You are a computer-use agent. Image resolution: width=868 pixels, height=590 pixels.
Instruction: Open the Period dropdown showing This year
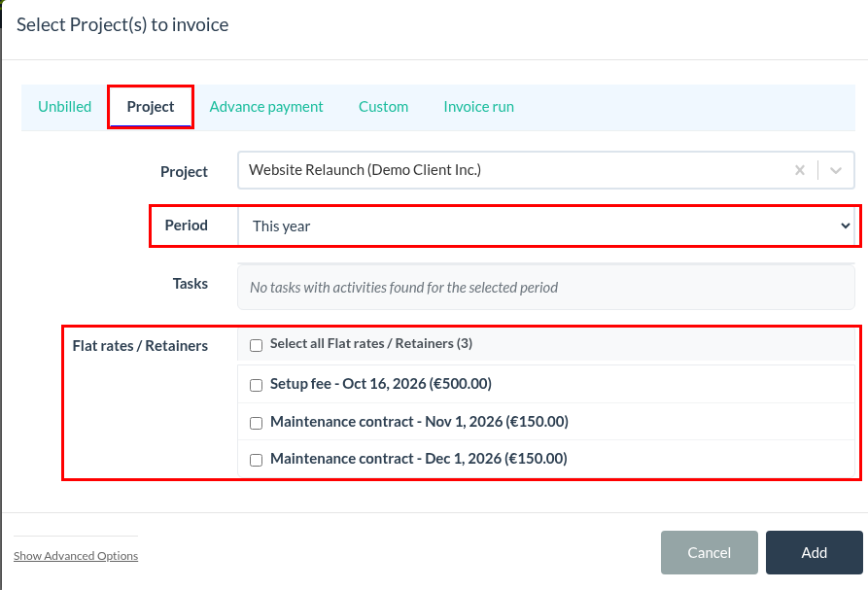pyautogui.click(x=546, y=226)
